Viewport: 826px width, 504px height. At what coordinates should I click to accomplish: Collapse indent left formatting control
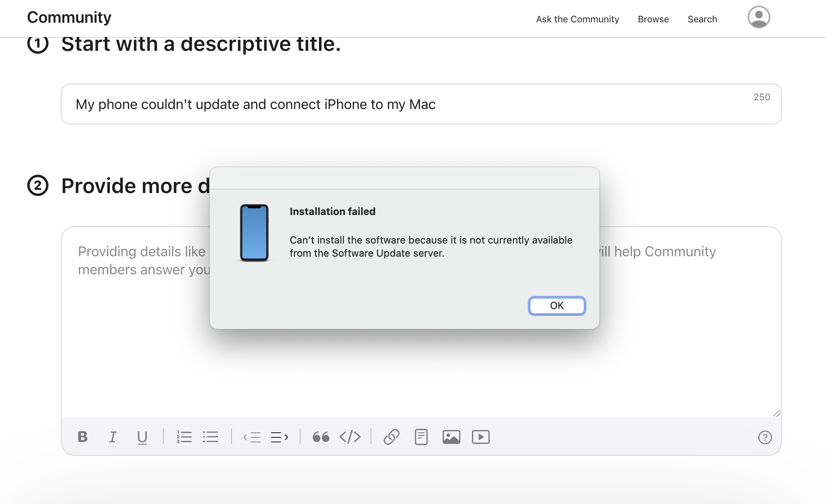point(252,436)
